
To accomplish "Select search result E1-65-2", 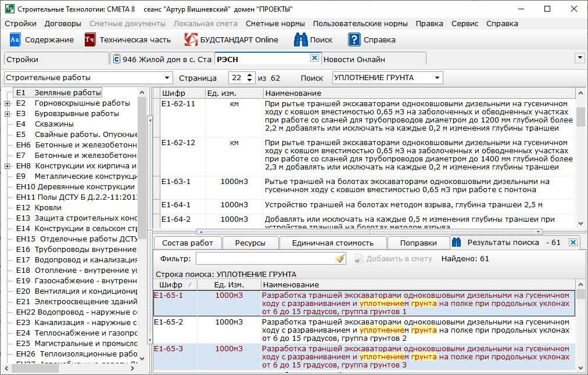I will [364, 330].
